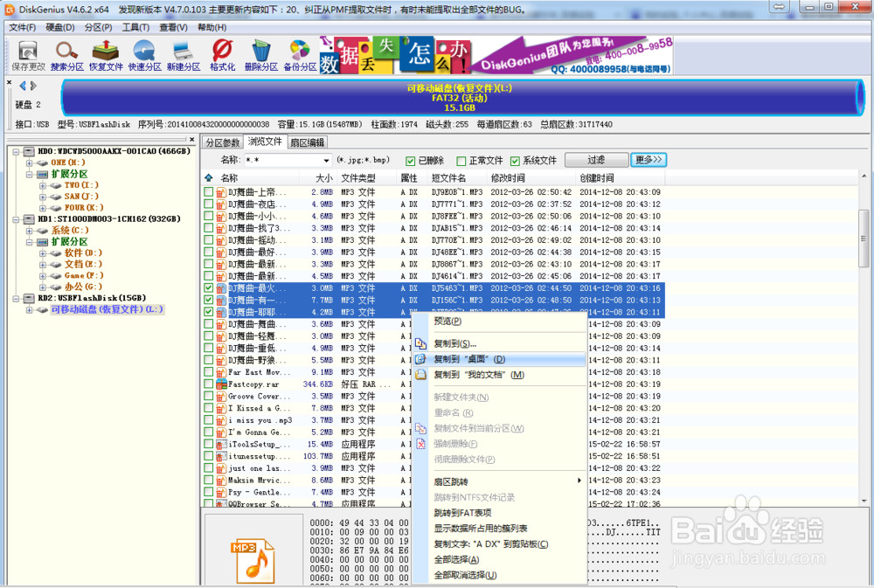The width and height of the screenshot is (874, 588).
Task: Select 跳转到FAT表项 in context menu
Action: 499,513
